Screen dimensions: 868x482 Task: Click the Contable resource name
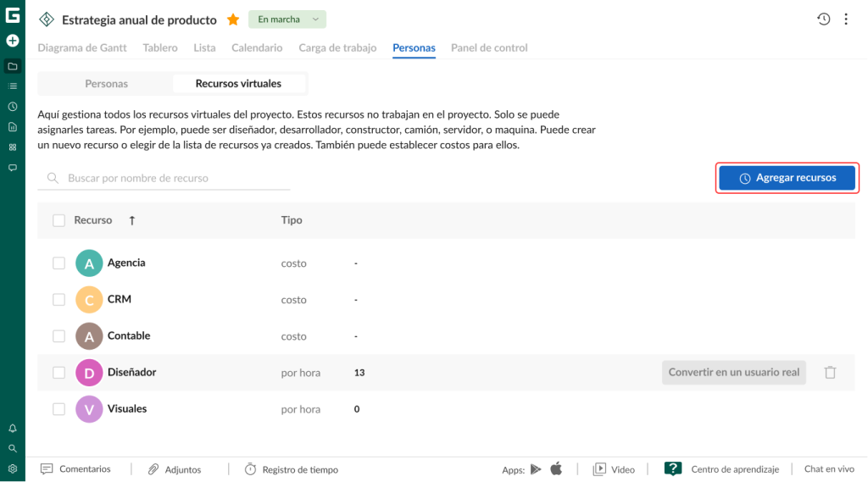129,336
